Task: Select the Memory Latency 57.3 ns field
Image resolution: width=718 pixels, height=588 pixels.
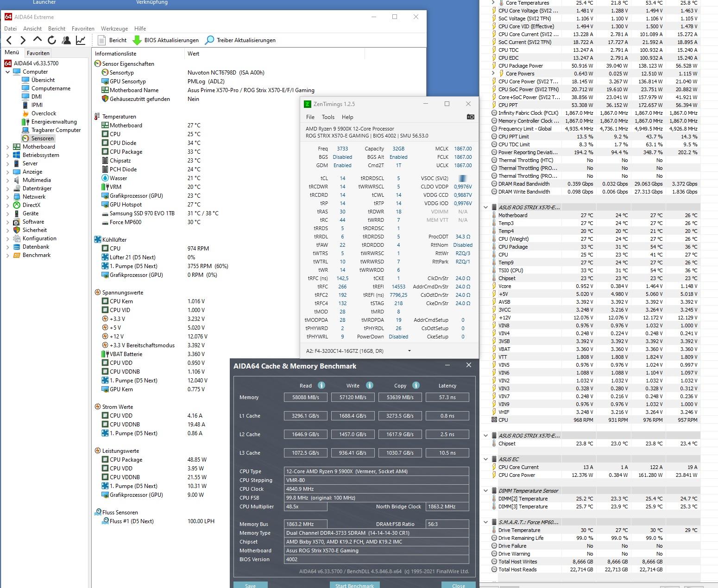Action: 447,397
